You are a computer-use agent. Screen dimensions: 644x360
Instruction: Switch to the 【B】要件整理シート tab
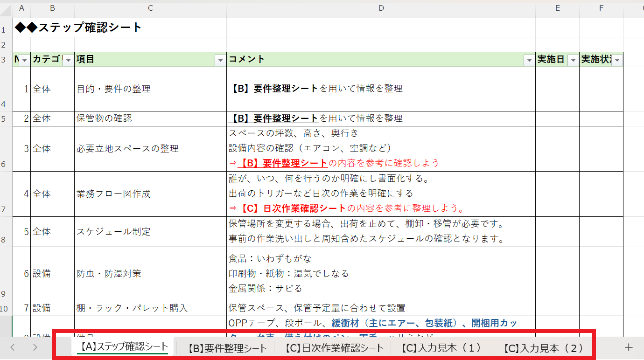[227, 348]
